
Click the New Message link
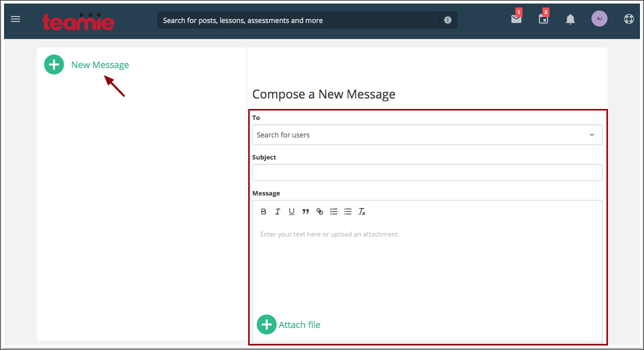pos(100,64)
